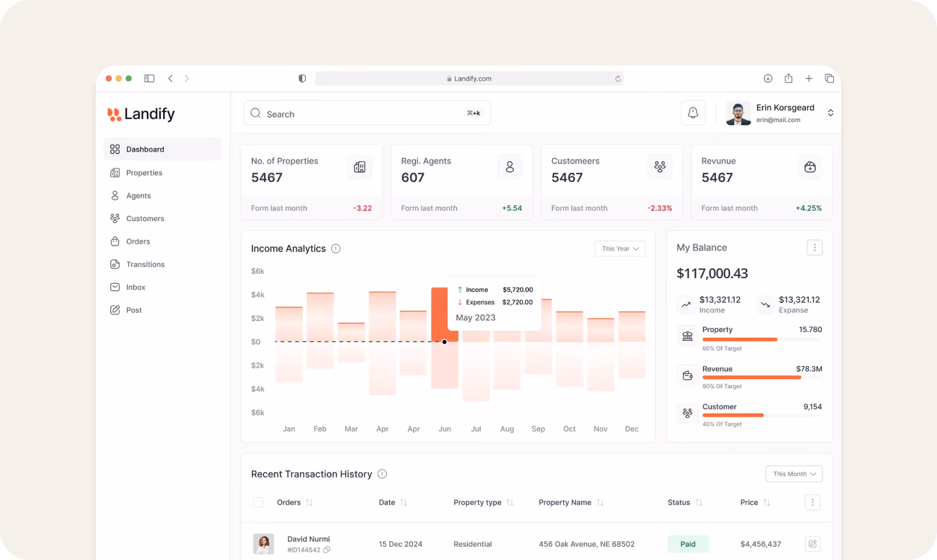
Task: Open My Balance three-dot menu
Action: pos(814,248)
